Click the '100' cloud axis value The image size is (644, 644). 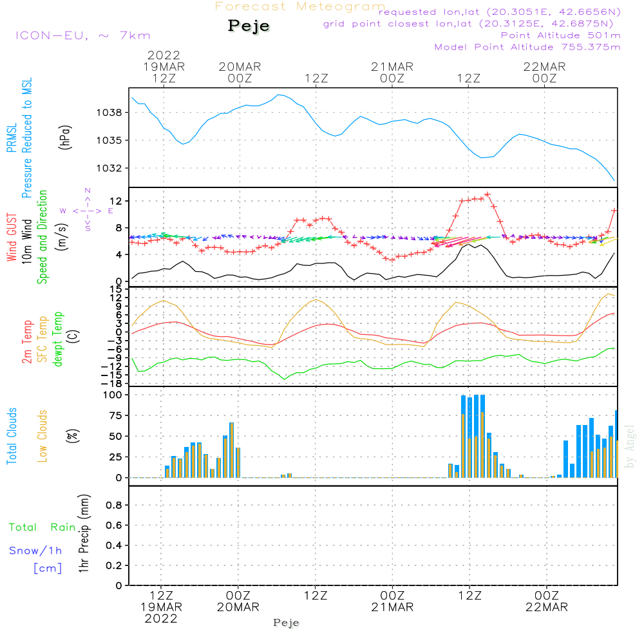click(x=113, y=395)
